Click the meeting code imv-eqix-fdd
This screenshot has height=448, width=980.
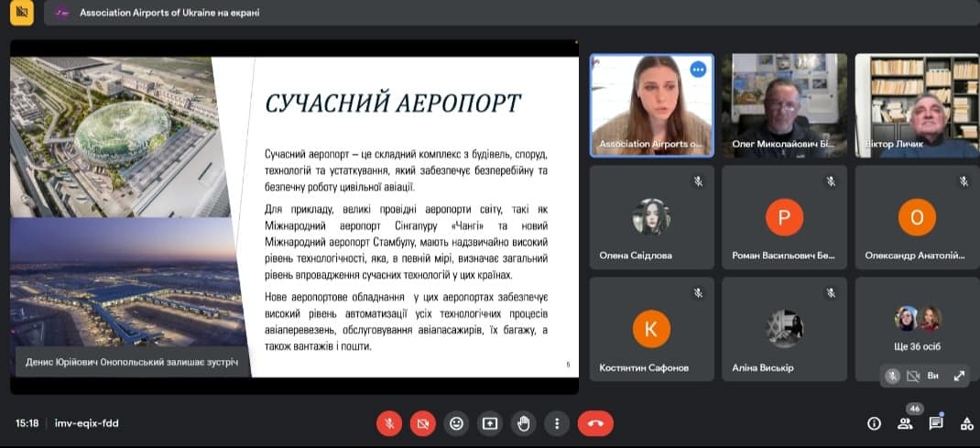pyautogui.click(x=87, y=423)
